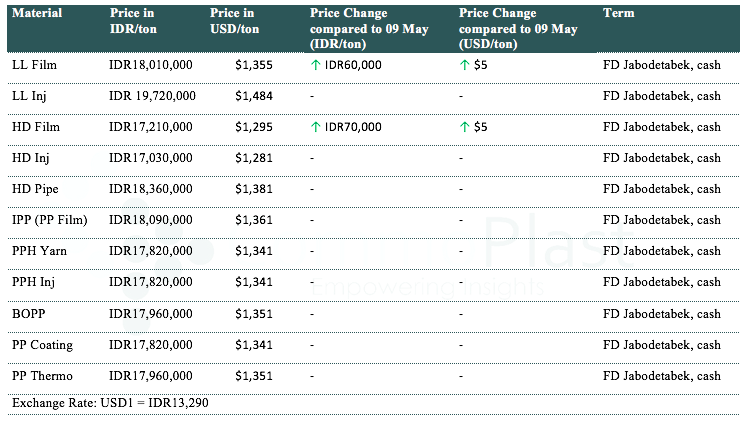749x422 pixels.
Task: Click the Price in USD/ton header
Action: tap(235, 21)
